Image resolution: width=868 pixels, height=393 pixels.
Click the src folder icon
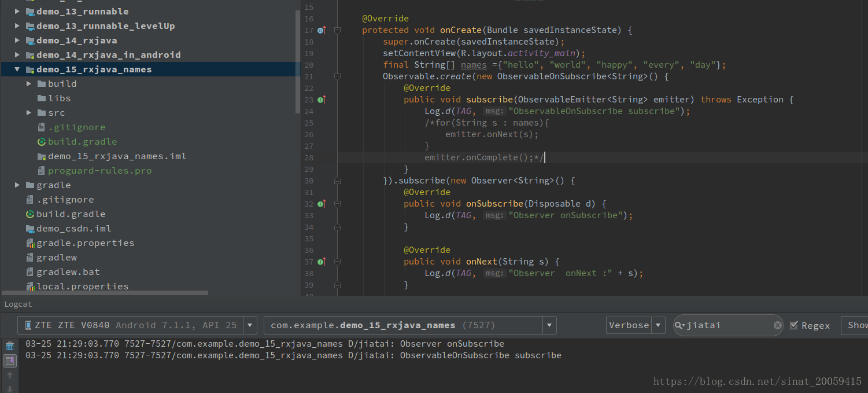(42, 113)
